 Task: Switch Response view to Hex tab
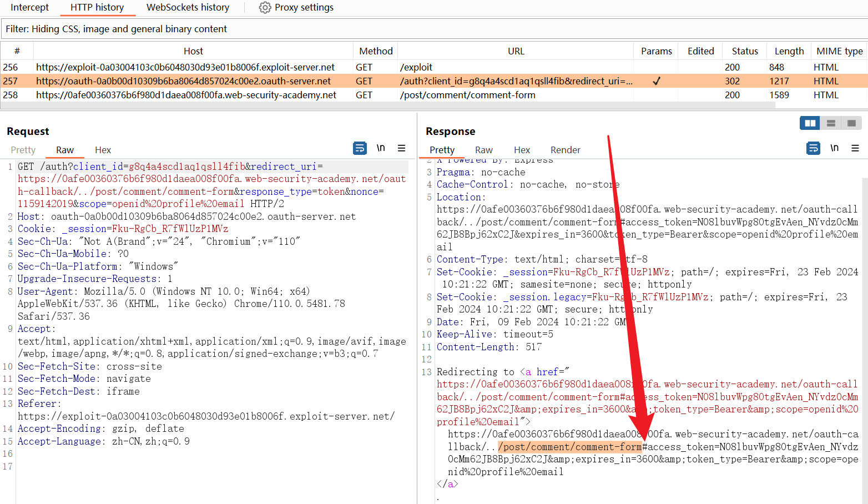(x=522, y=150)
